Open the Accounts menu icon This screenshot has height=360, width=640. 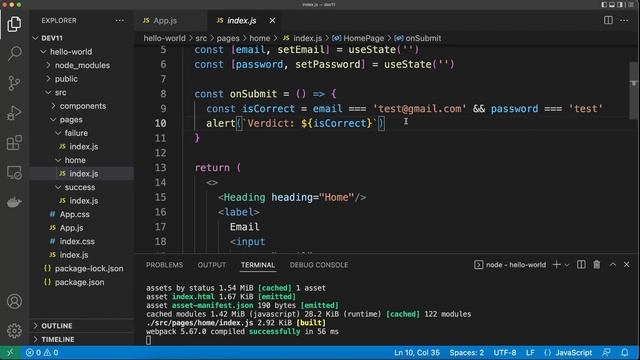(x=14, y=301)
